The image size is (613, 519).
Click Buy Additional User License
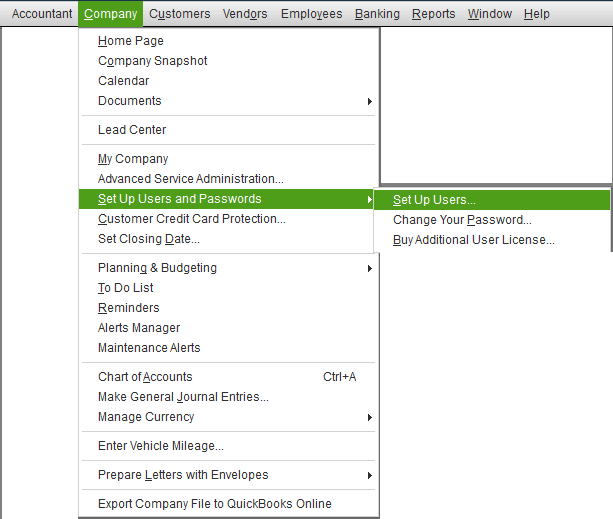click(473, 240)
